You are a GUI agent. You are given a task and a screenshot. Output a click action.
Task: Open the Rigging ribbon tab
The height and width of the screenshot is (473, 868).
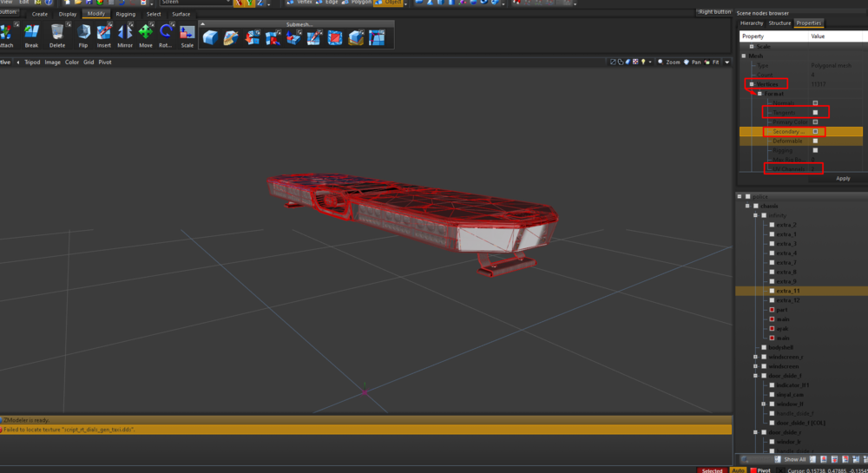click(x=125, y=14)
